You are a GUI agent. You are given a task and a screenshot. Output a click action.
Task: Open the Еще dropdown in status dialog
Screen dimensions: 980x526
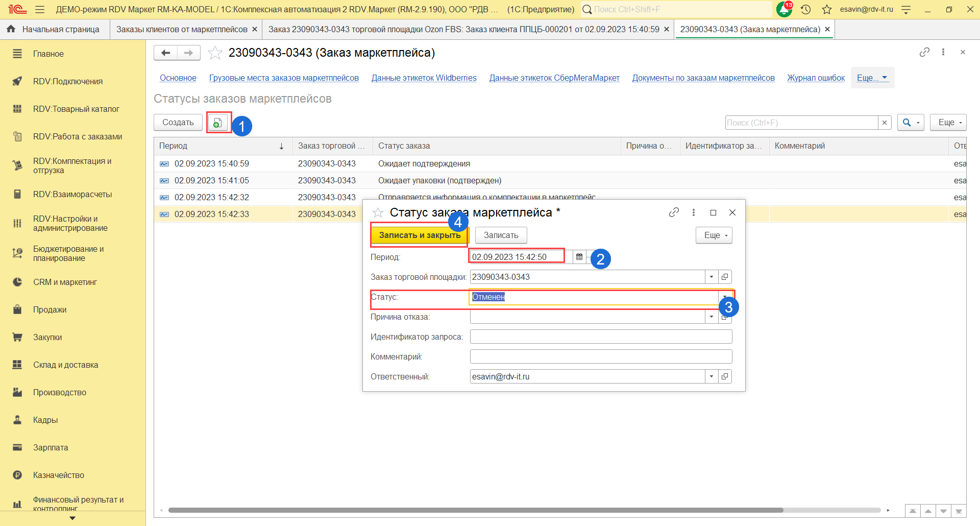point(714,235)
